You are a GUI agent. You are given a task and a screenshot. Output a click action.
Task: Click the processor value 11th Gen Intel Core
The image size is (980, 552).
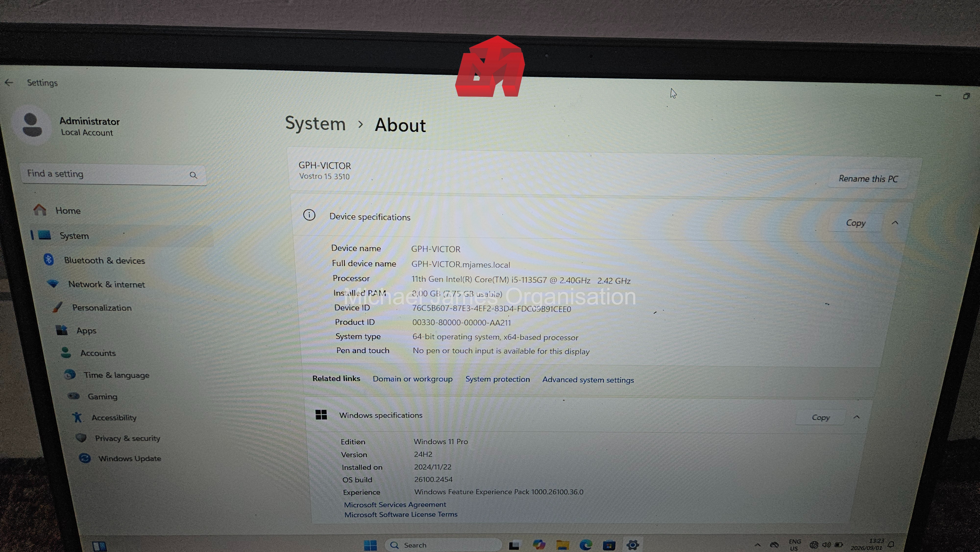point(521,280)
